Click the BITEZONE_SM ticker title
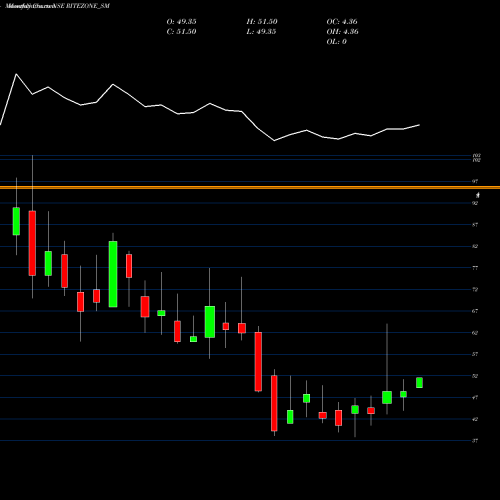500x500 pixels. 88,6
